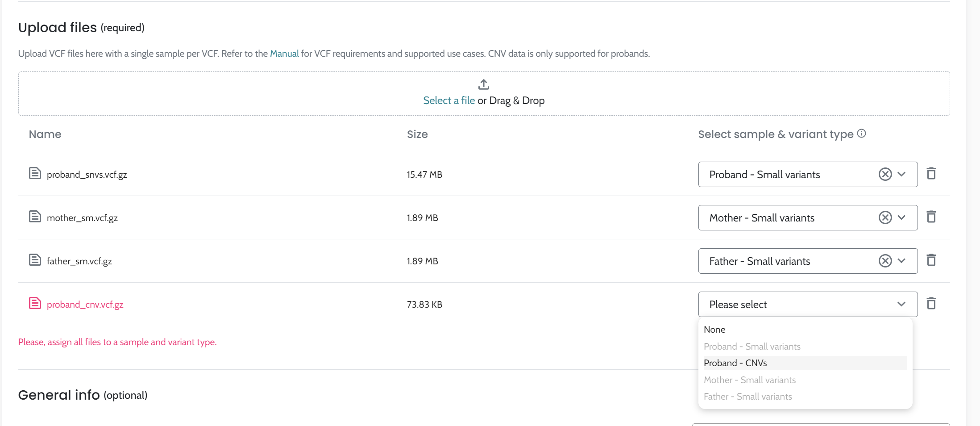
Task: Clear the Proband - Small variants selection
Action: 885,174
